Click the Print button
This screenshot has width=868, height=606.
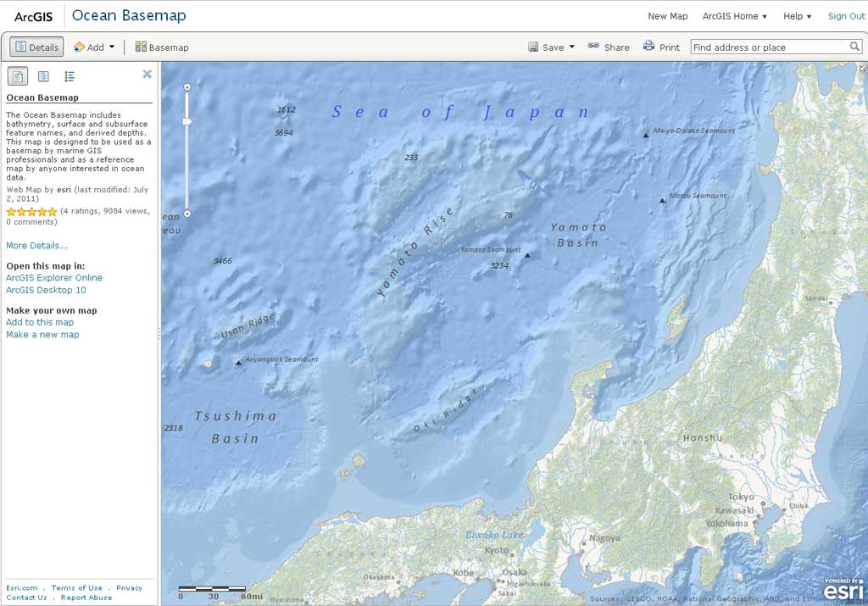pyautogui.click(x=661, y=47)
